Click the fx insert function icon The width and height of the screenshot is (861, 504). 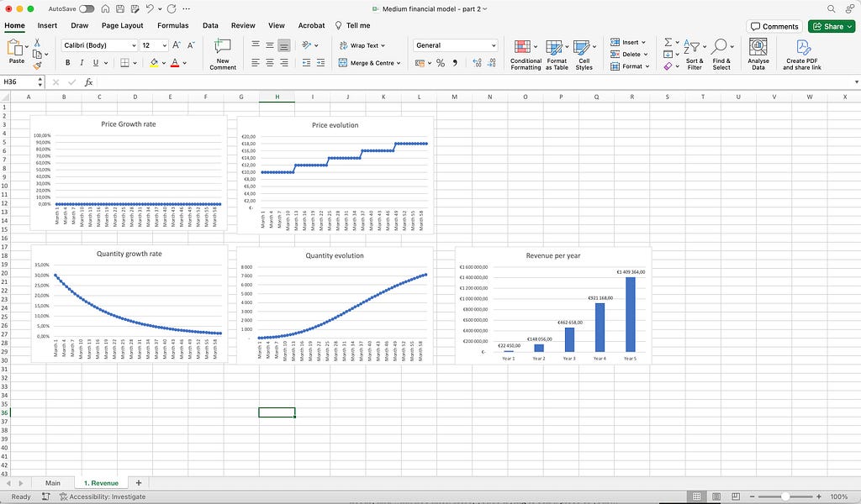[x=88, y=81]
